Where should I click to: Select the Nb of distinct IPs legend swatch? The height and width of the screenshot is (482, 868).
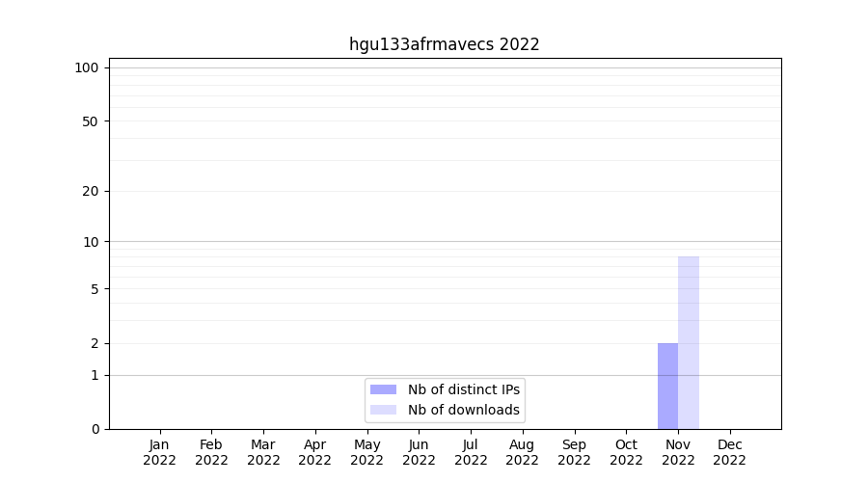(383, 389)
